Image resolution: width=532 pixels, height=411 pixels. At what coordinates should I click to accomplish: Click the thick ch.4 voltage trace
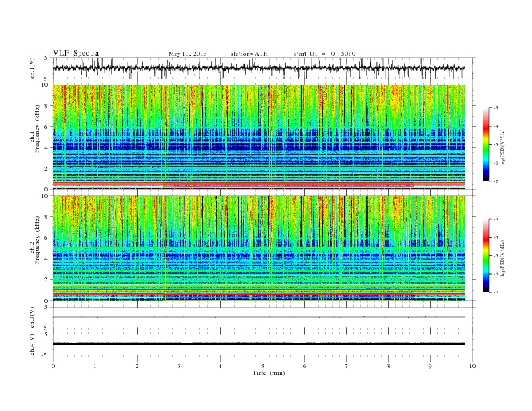(259, 344)
